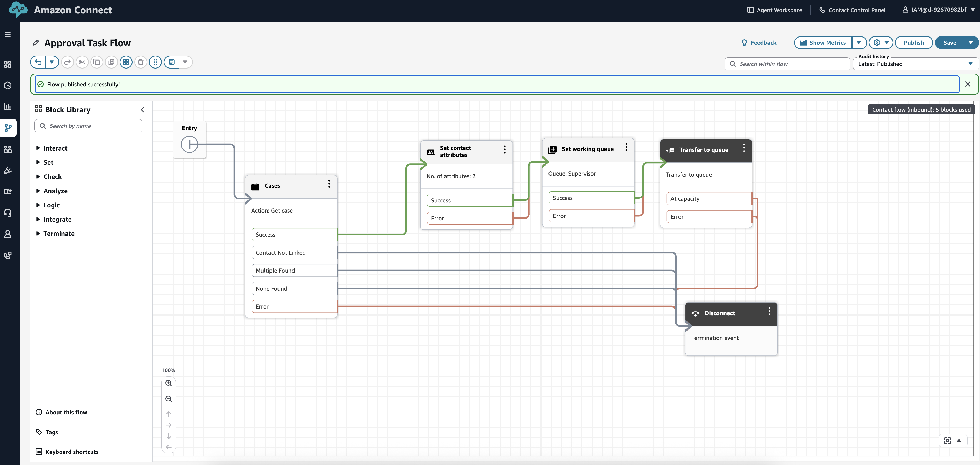Click the Cut (scissors) toolbar icon
This screenshot has width=980, height=465.
tap(82, 62)
